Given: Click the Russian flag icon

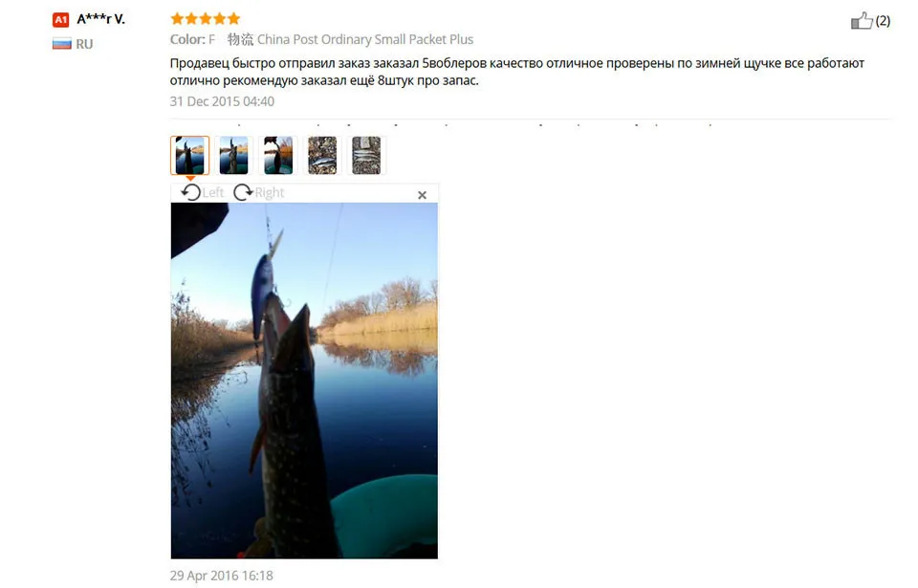Looking at the screenshot, I should point(61,44).
